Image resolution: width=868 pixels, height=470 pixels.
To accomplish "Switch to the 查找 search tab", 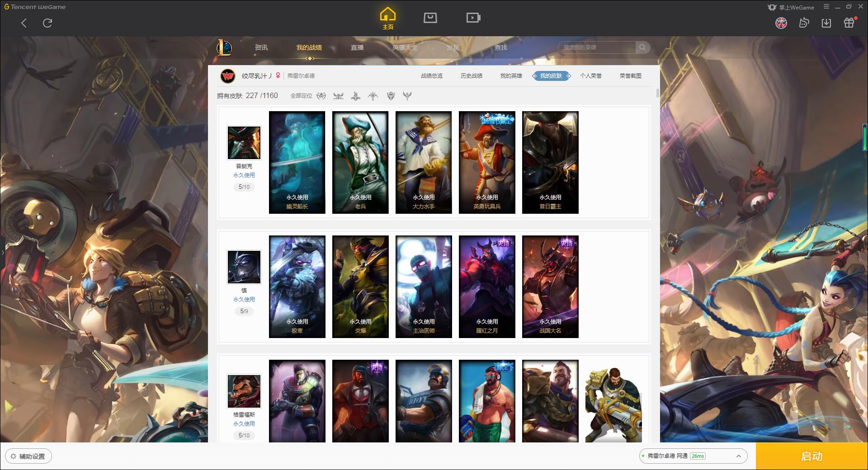I will point(501,47).
